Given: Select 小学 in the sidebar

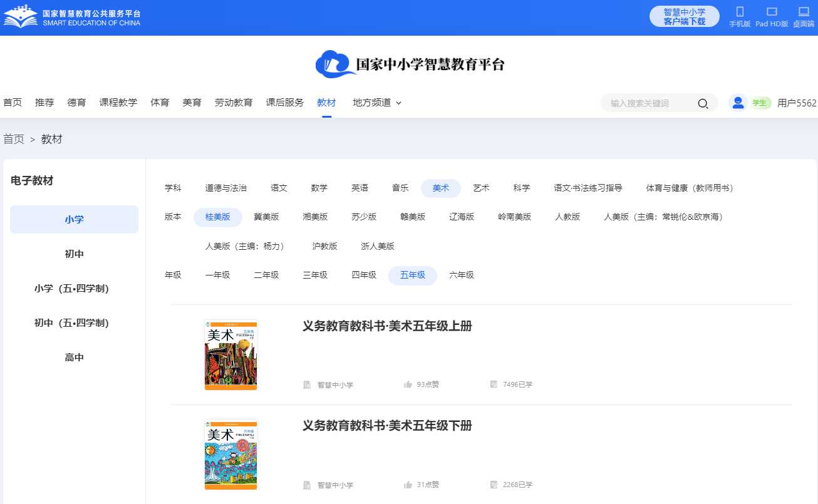Looking at the screenshot, I should pyautogui.click(x=74, y=219).
